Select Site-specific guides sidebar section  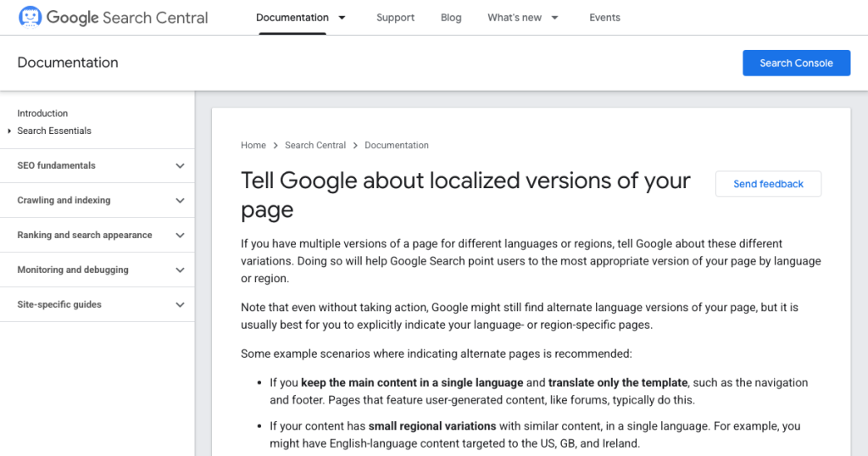(x=59, y=304)
